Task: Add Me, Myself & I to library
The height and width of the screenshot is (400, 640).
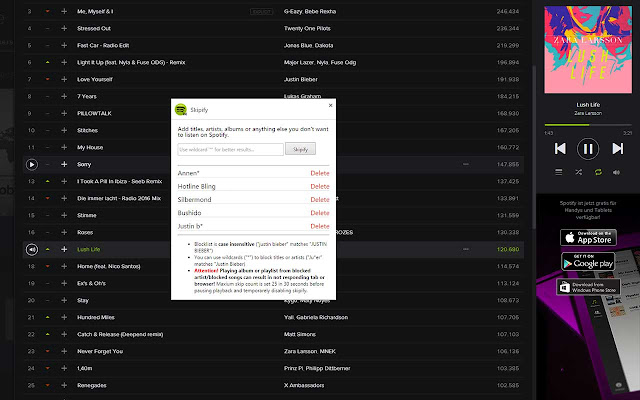Action: pyautogui.click(x=64, y=11)
